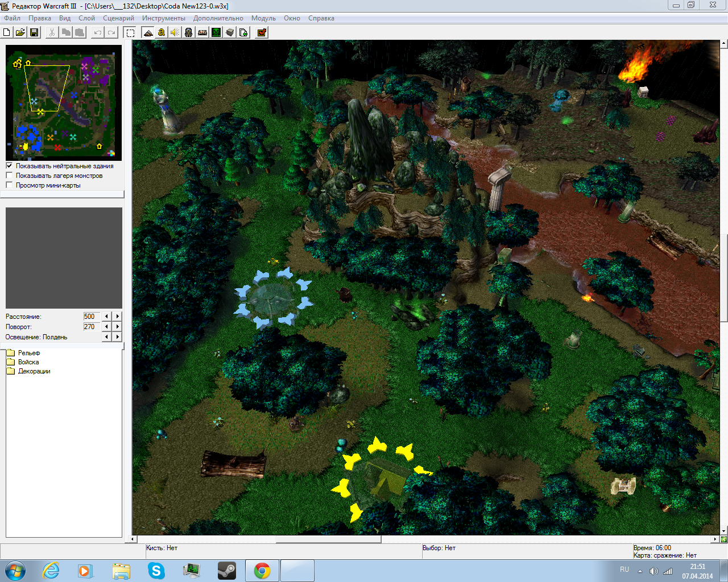The height and width of the screenshot is (582, 728).
Task: Enable 'Показывать лагеря монстров' checkbox
Action: pyautogui.click(x=9, y=176)
